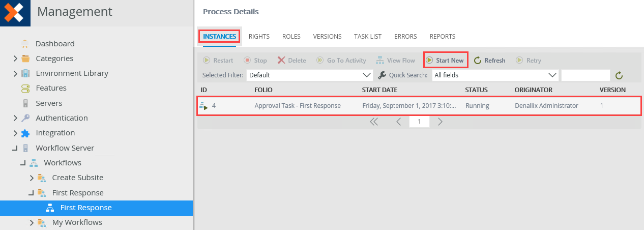Screen dimensions: 644x230
Task: Collapse the Workflows tree node
Action: pyautogui.click(x=23, y=163)
